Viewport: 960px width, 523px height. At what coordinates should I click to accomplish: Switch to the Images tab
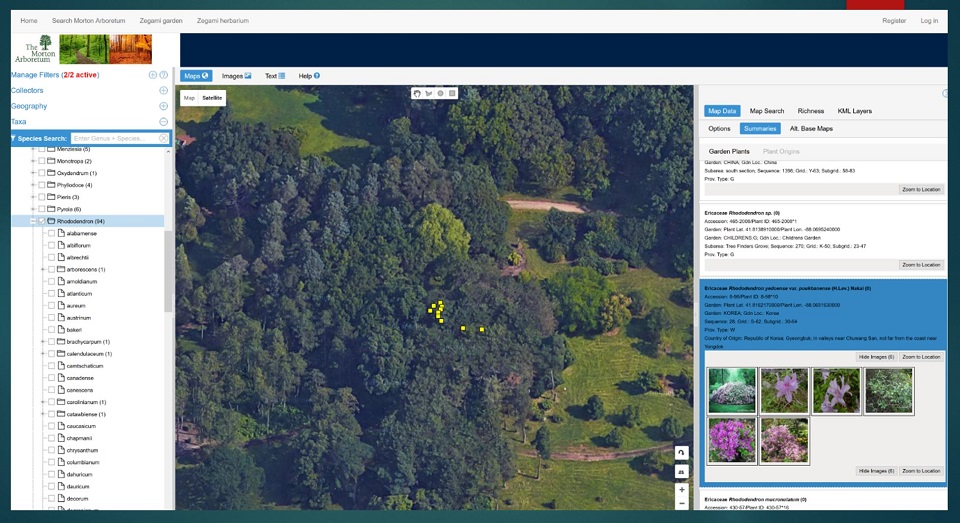(236, 76)
